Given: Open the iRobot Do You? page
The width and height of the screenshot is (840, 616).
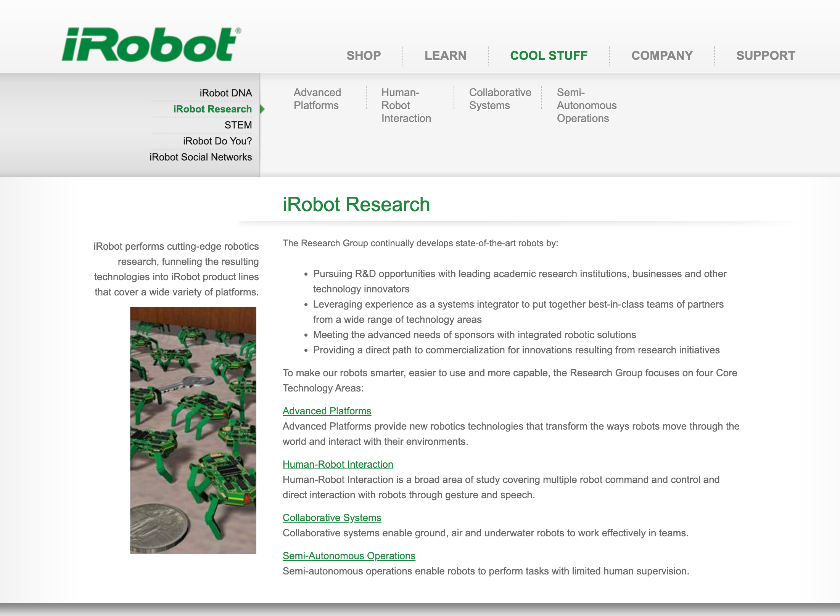Looking at the screenshot, I should pyautogui.click(x=217, y=141).
